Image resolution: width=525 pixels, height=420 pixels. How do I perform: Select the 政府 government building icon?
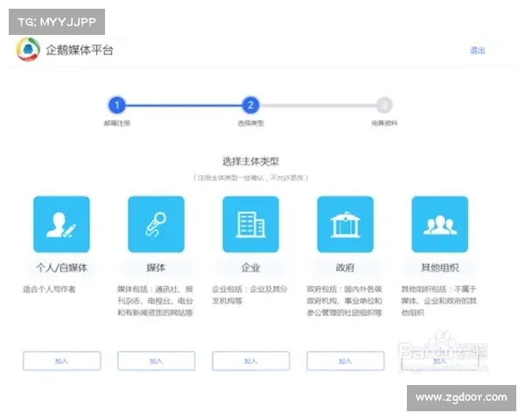[346, 224]
